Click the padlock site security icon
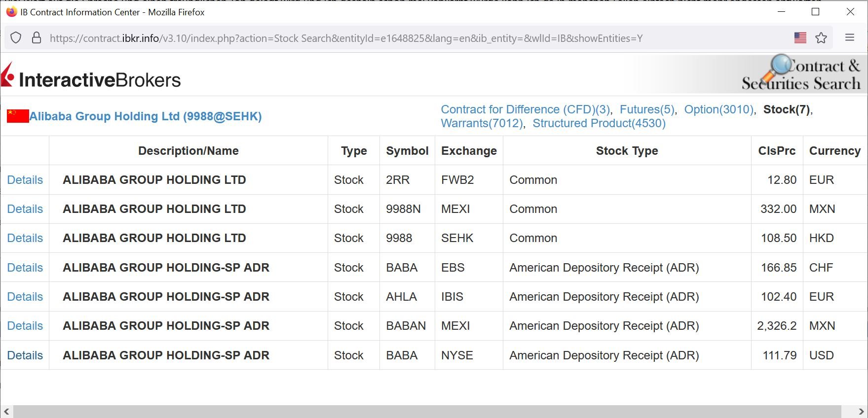The image size is (868, 418). pos(37,38)
